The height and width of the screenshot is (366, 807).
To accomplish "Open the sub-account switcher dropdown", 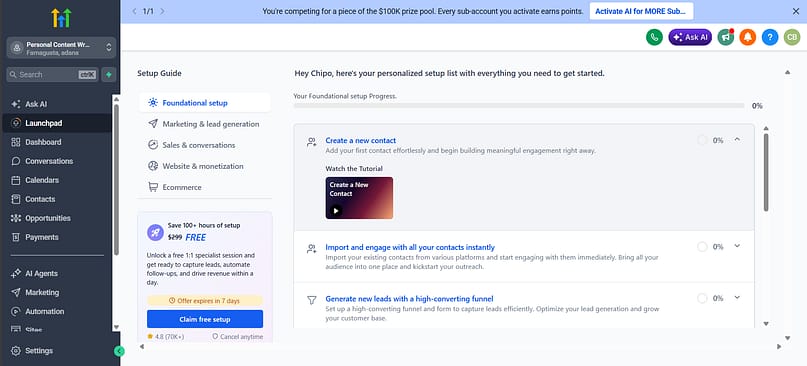I will [61, 47].
